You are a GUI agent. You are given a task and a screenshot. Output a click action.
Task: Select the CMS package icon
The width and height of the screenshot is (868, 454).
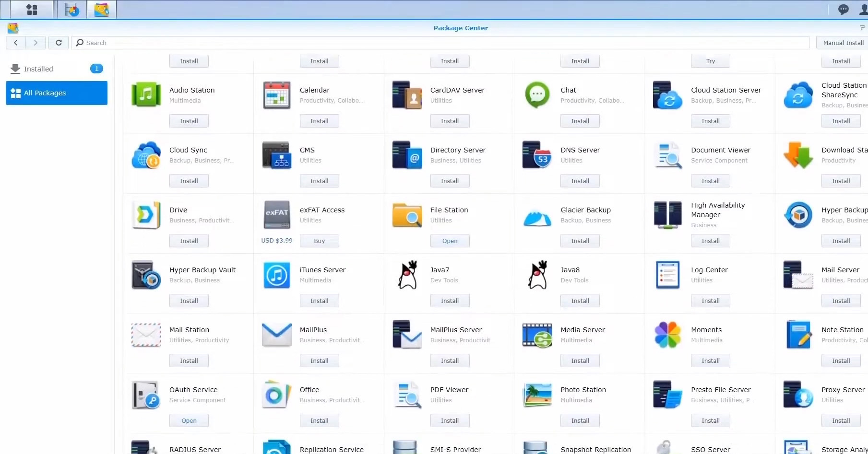(x=277, y=154)
